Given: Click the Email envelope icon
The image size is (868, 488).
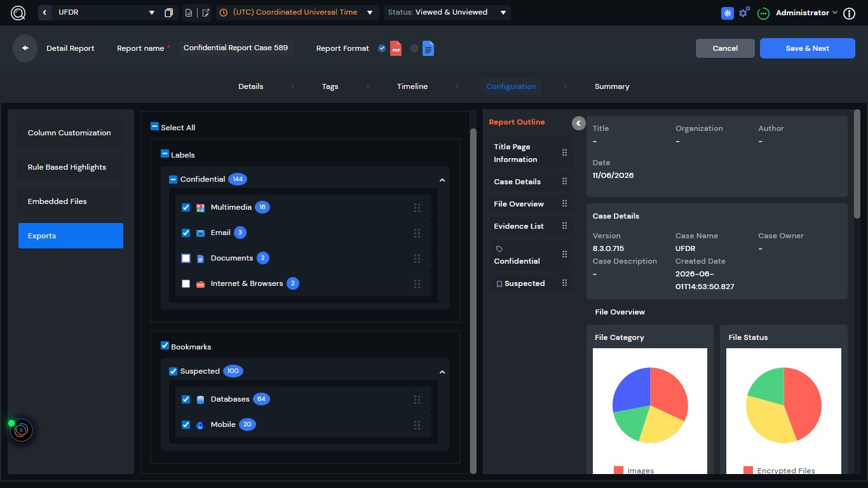Looking at the screenshot, I should pyautogui.click(x=200, y=233).
